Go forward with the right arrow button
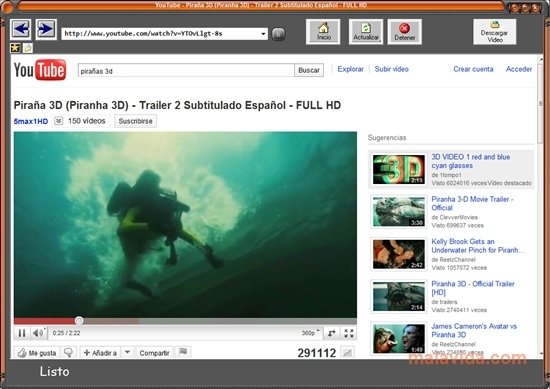The width and height of the screenshot is (550, 389). (x=46, y=29)
